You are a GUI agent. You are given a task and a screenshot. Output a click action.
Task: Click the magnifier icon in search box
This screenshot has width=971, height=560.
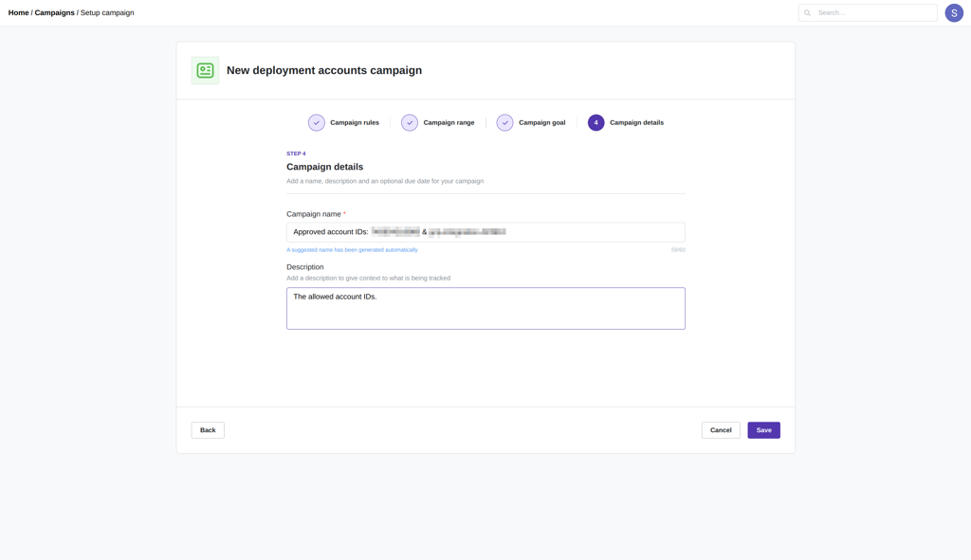click(x=808, y=13)
